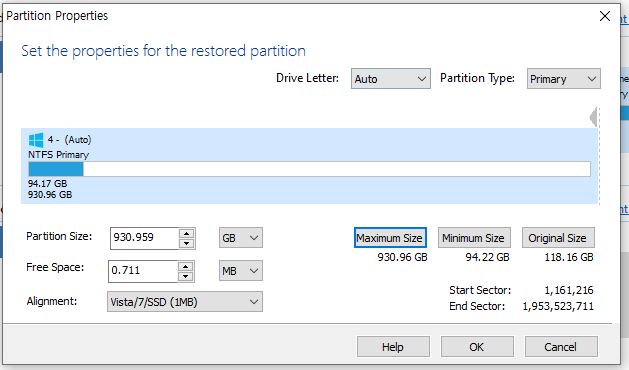The width and height of the screenshot is (629, 370).
Task: Decrease Free Space with down arrow
Action: [185, 276]
